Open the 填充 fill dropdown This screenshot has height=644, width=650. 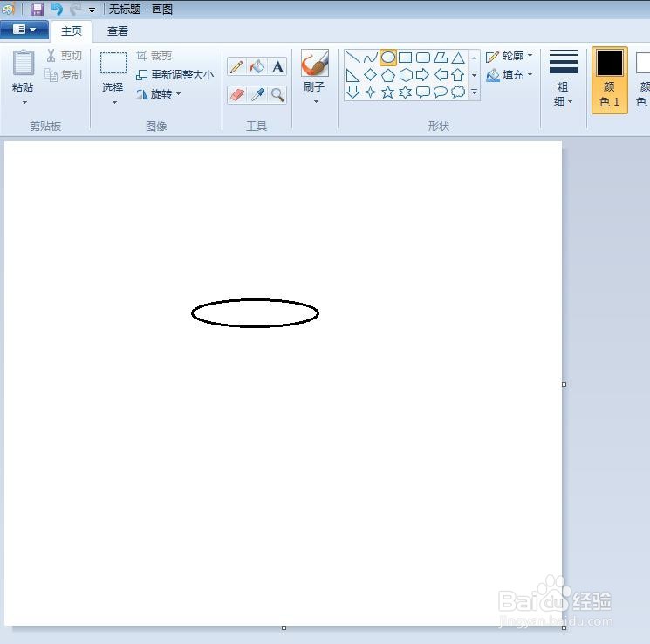[510, 75]
